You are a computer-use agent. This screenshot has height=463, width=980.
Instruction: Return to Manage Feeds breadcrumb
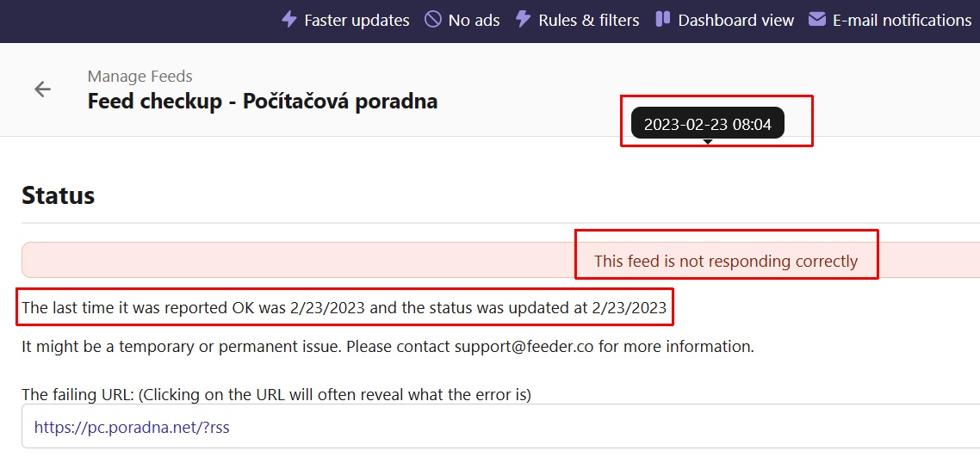140,77
